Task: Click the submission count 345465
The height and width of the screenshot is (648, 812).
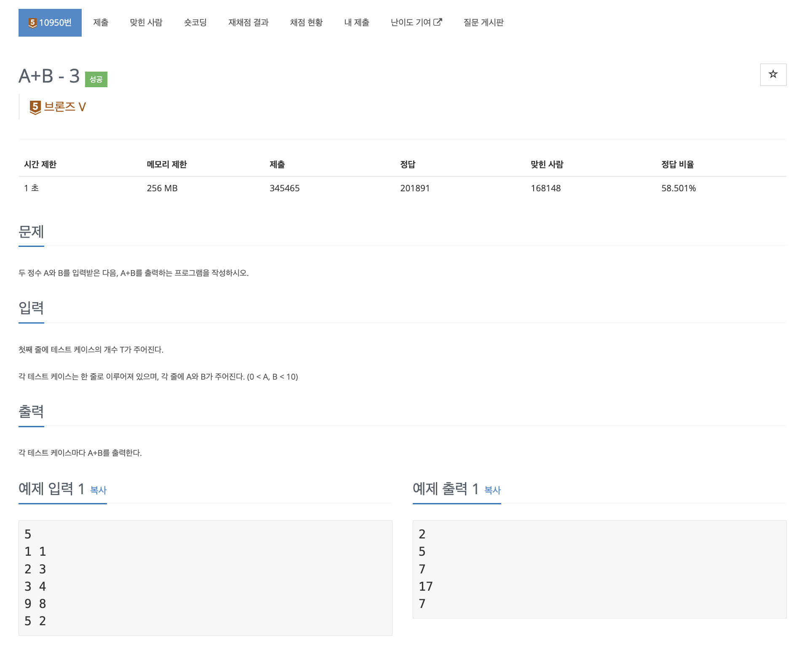Action: pos(284,188)
